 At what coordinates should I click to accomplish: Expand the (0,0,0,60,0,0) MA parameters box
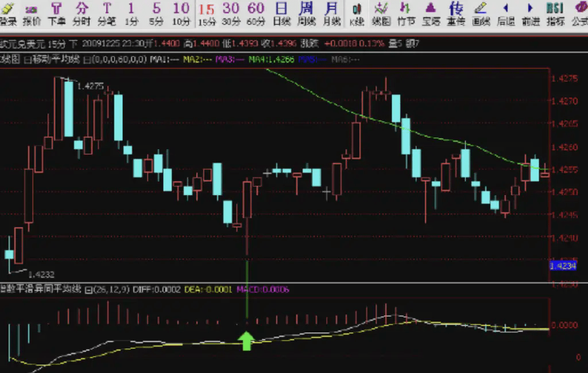[87, 60]
